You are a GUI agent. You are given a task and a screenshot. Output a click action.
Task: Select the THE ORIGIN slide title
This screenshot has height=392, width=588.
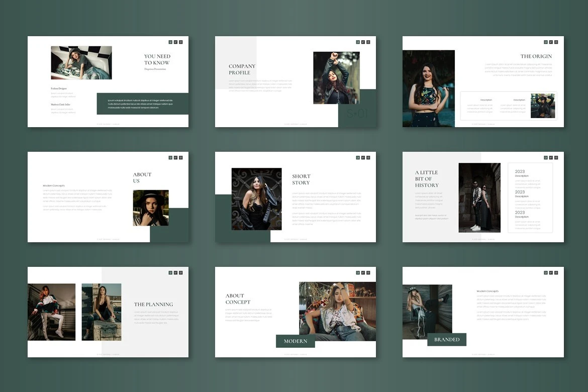536,56
